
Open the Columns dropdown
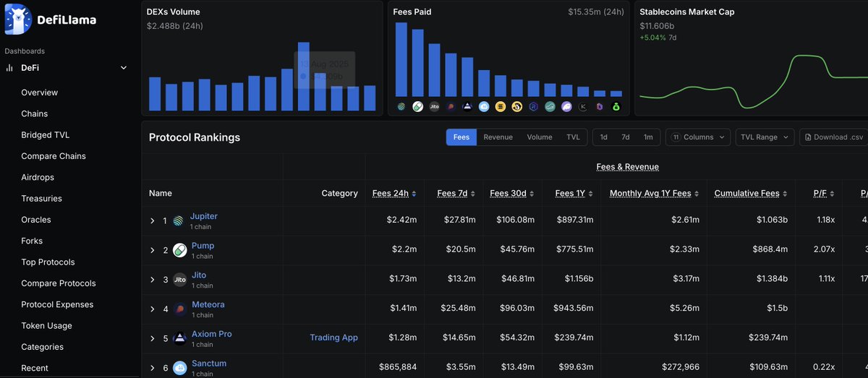(x=697, y=137)
